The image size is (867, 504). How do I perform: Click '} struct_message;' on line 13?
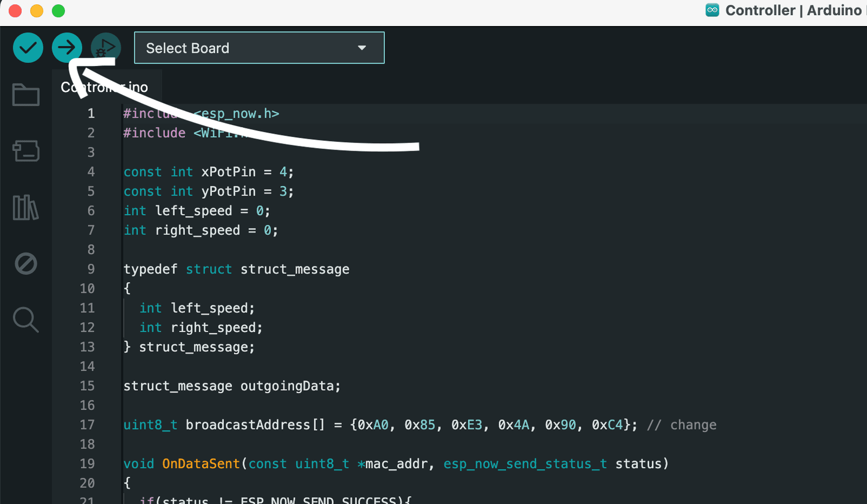click(189, 347)
